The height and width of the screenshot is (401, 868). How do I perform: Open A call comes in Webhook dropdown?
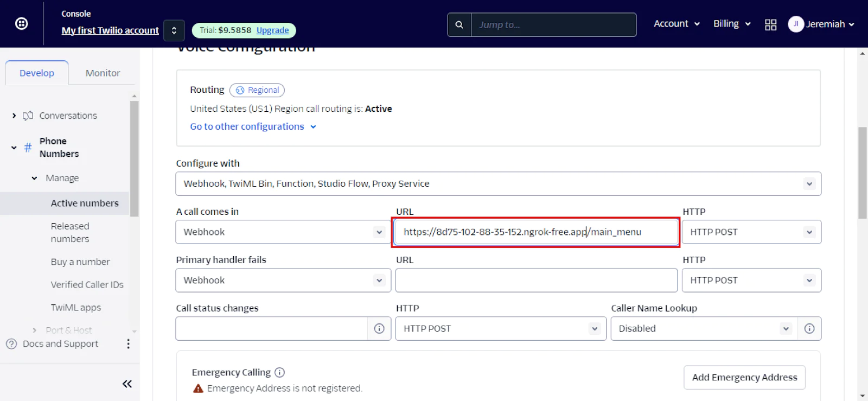(x=283, y=232)
